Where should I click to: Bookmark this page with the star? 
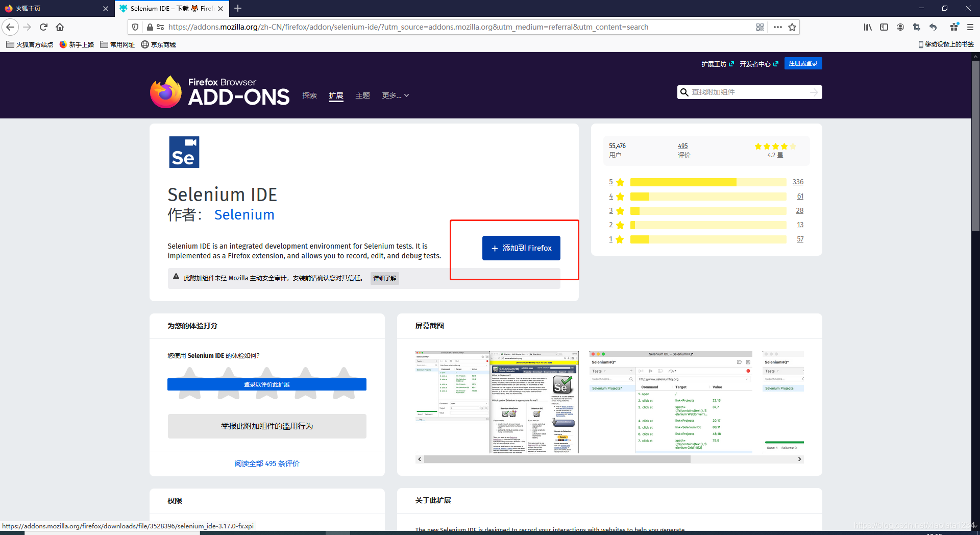[x=792, y=27]
